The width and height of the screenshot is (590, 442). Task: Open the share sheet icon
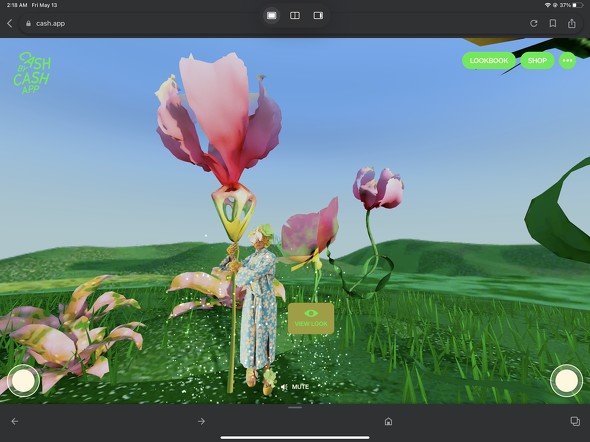point(572,23)
